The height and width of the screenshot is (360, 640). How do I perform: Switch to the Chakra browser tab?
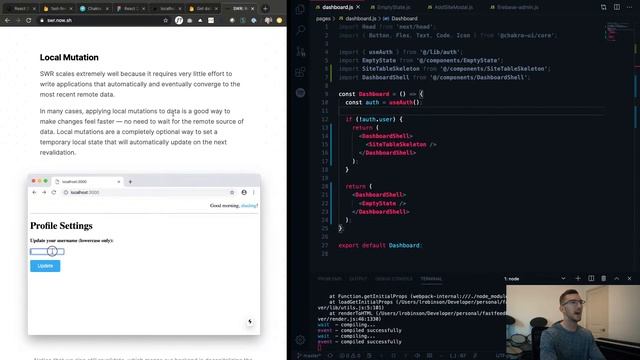tap(95, 8)
